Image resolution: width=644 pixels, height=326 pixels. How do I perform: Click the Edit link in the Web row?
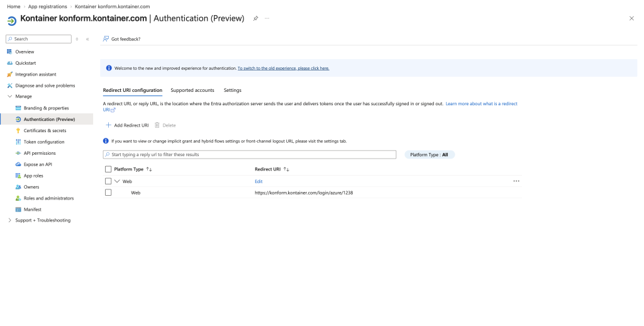258,181
